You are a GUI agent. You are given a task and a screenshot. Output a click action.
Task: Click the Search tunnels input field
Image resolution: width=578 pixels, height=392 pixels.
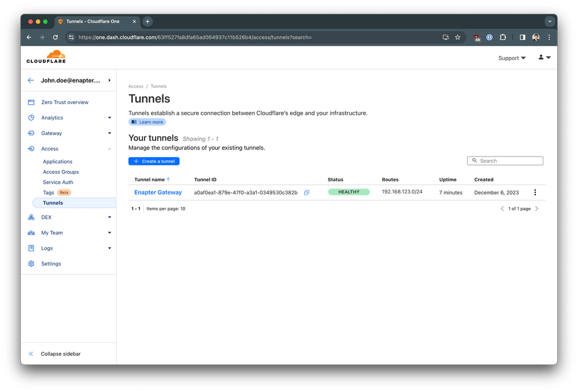(x=505, y=160)
